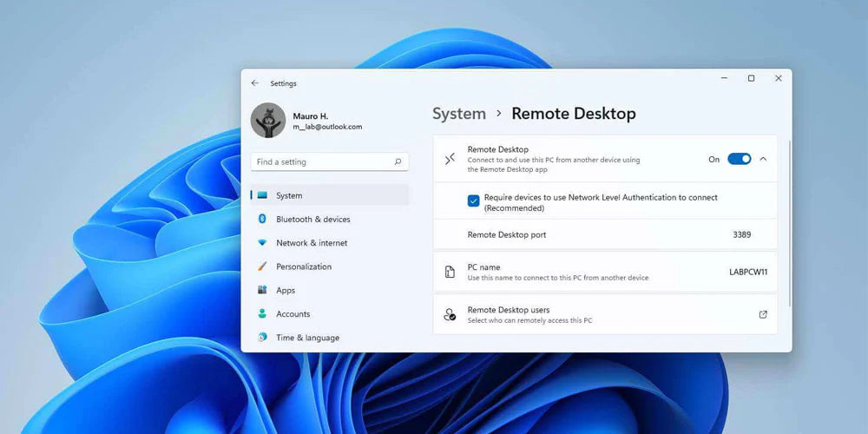Click the search magnifier icon
This screenshot has width=868, height=434.
pos(398,161)
